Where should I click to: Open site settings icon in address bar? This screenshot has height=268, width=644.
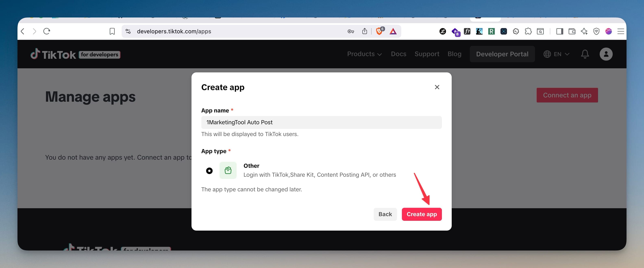(x=128, y=31)
